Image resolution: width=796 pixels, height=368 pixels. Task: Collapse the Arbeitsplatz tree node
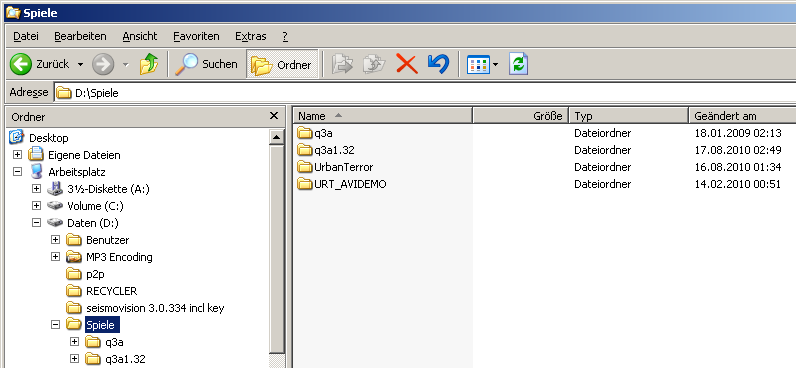(18, 172)
